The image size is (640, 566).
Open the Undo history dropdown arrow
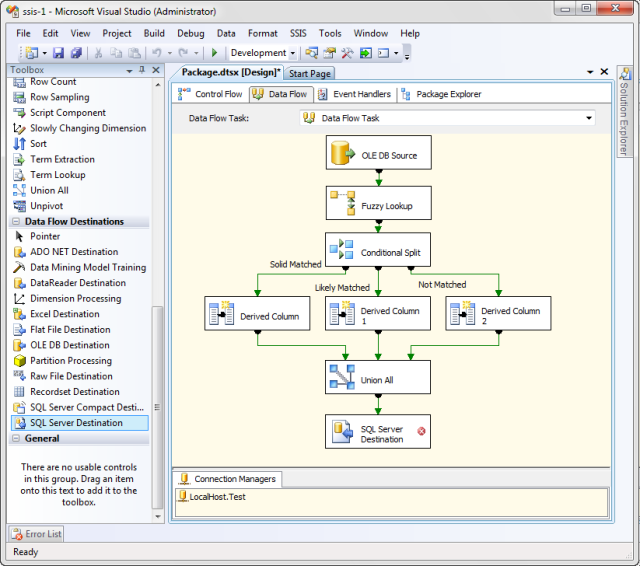coord(169,53)
